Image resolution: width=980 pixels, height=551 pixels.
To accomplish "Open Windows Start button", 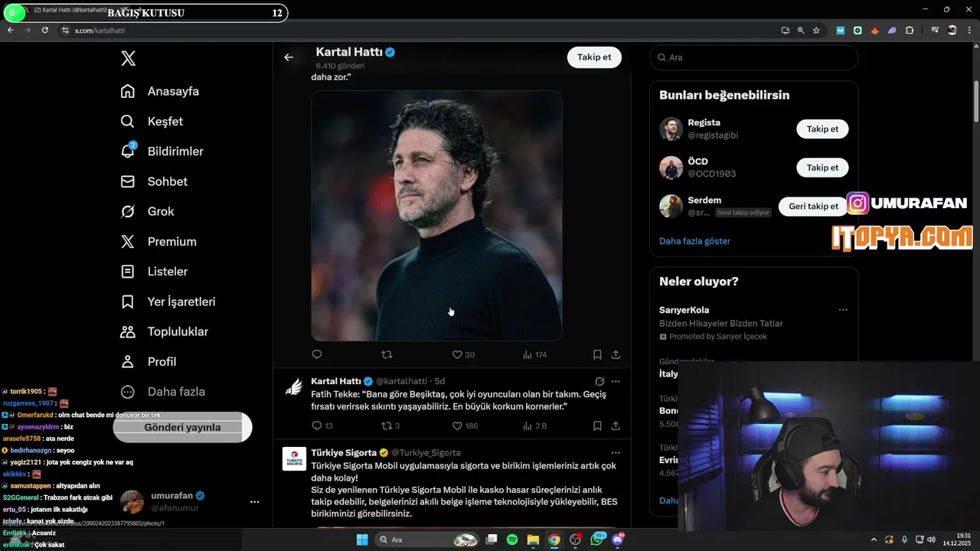I will click(x=362, y=540).
